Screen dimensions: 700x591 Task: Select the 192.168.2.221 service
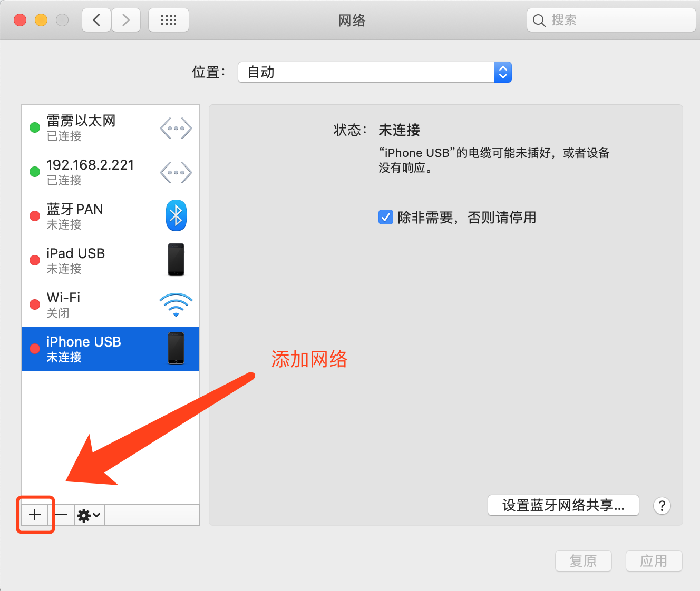click(x=111, y=172)
